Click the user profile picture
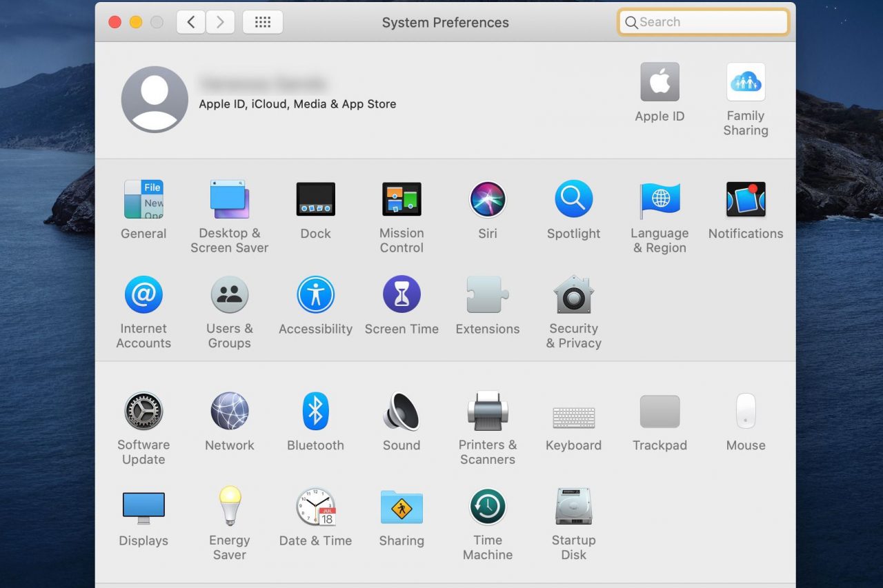Screen dimensions: 883x588 click(x=155, y=99)
